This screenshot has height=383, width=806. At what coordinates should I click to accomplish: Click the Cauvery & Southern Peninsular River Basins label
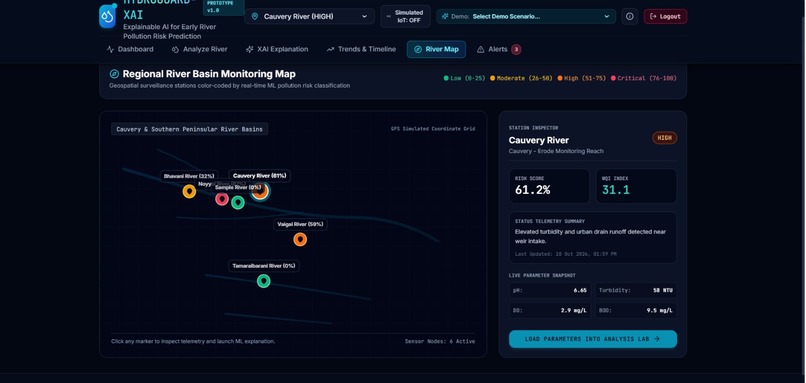(x=189, y=129)
